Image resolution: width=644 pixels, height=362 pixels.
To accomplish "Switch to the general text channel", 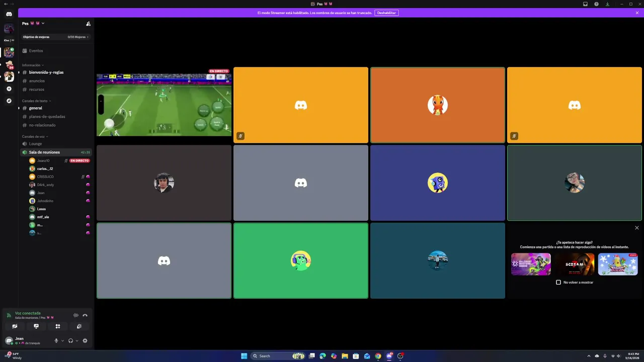I will coord(55,108).
